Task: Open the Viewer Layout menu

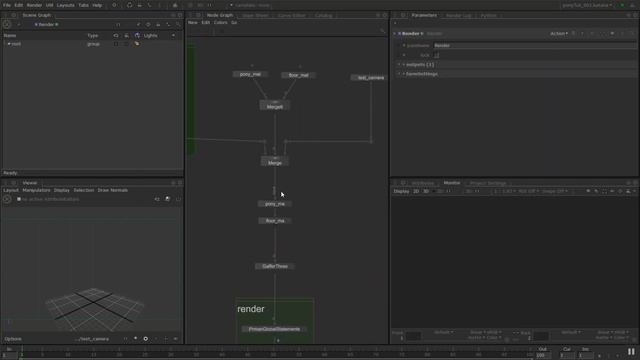Action: tap(11, 191)
